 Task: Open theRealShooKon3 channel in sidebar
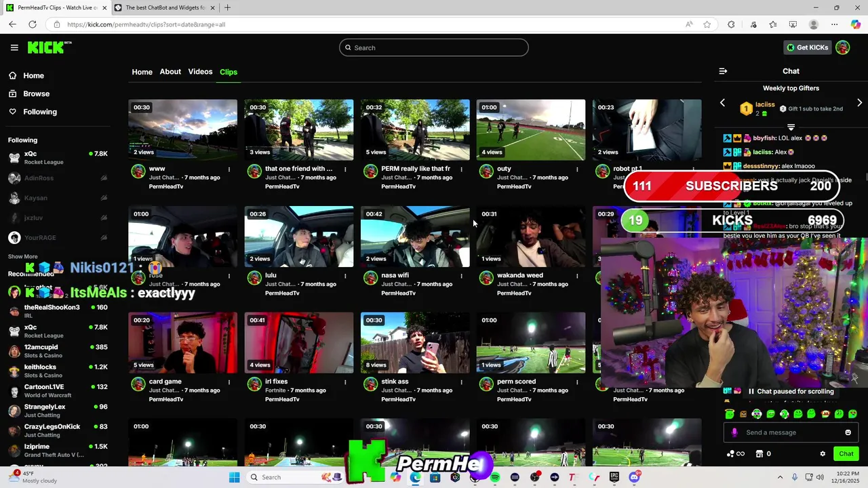click(58, 311)
